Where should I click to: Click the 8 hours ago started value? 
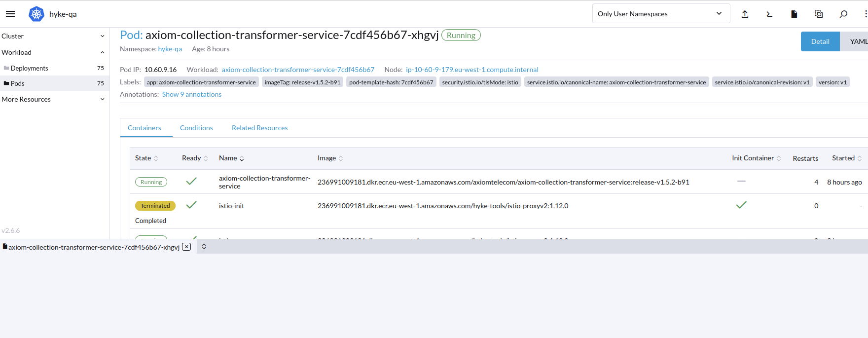point(844,182)
